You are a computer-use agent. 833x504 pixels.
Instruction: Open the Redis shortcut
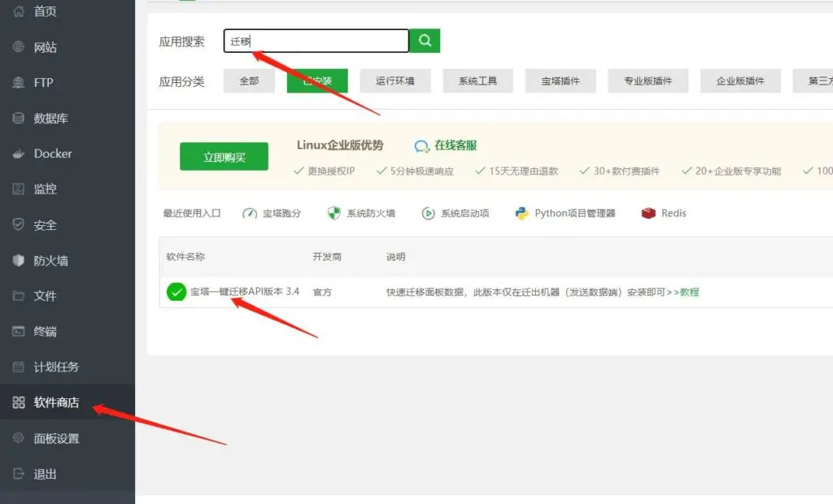point(664,213)
